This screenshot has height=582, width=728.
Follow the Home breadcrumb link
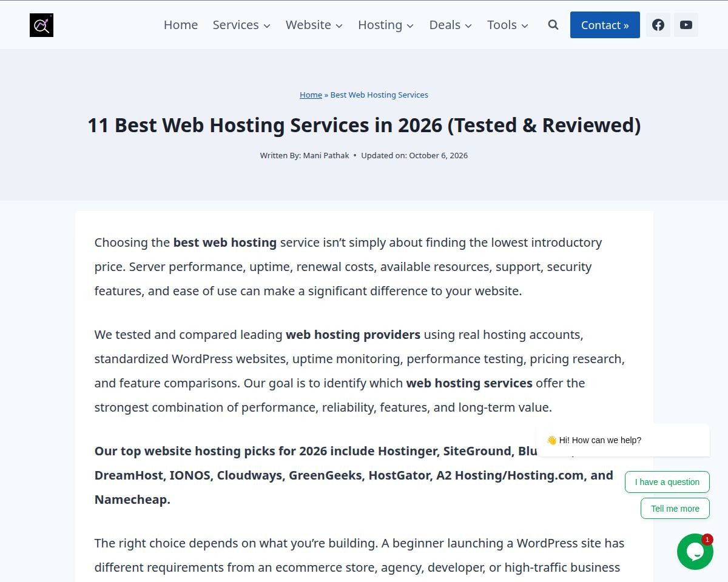pos(311,95)
